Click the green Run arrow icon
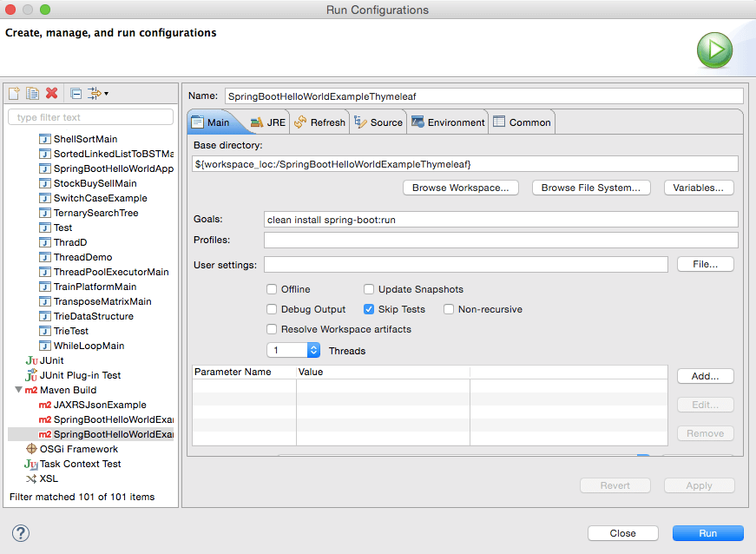The height and width of the screenshot is (554, 756). (714, 50)
